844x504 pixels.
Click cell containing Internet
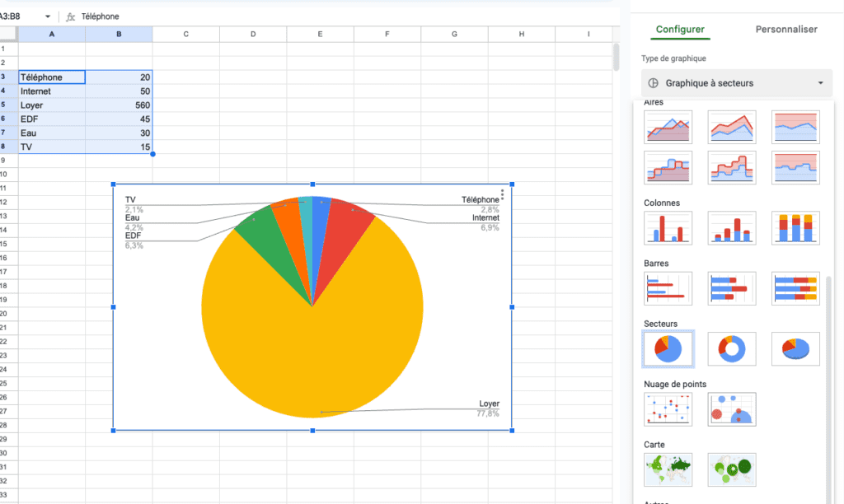(x=52, y=91)
